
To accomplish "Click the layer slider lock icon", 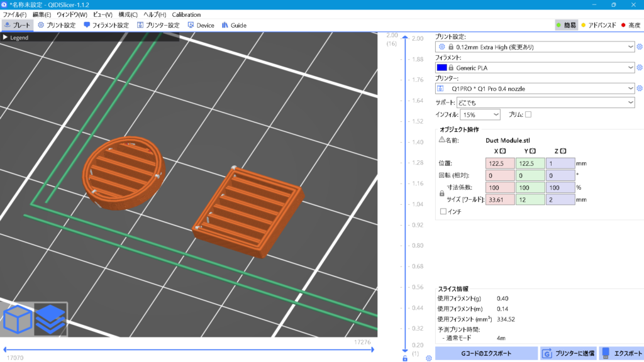I will pyautogui.click(x=405, y=358).
